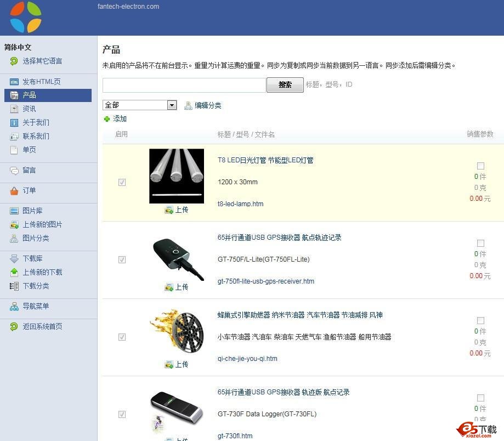The image size is (504, 441).
Task: Open qi-che-jie-you-qi.htm file link
Action: pyautogui.click(x=247, y=359)
